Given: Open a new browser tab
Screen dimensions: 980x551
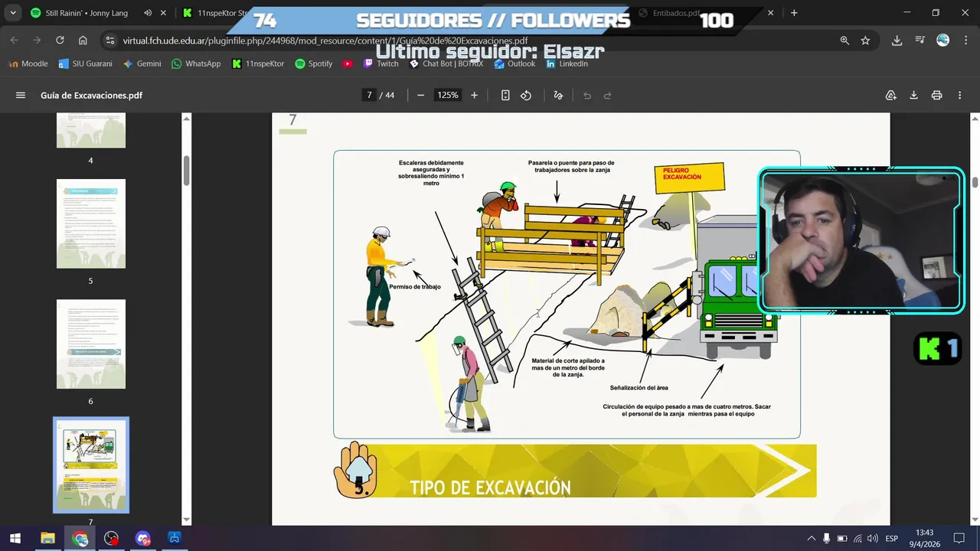Looking at the screenshot, I should tap(794, 13).
